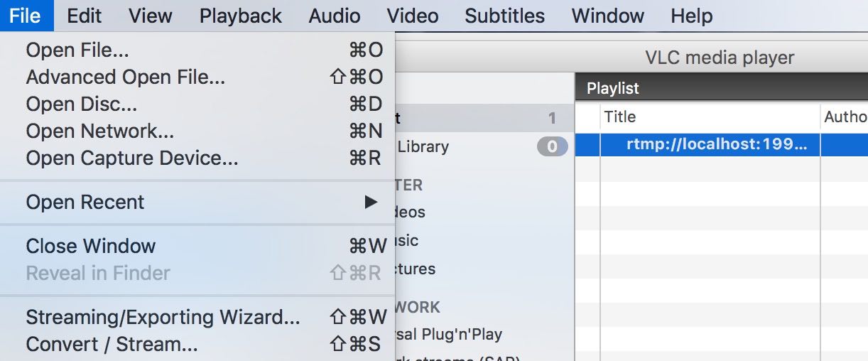Select Library item in the sidebar
This screenshot has width=868, height=361.
tap(483, 147)
